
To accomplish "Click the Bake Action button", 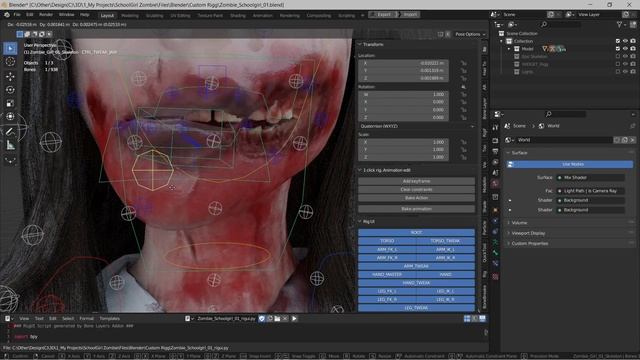I will pos(416,198).
